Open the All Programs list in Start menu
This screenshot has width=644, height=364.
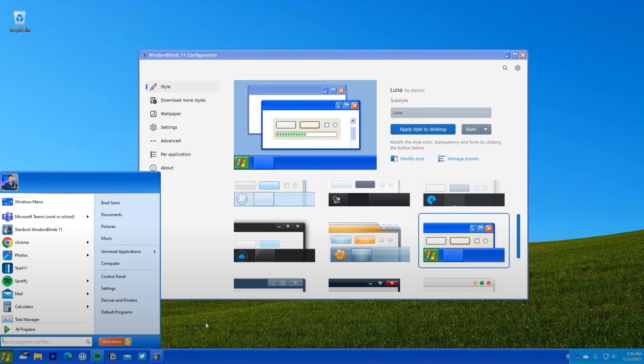(x=25, y=329)
